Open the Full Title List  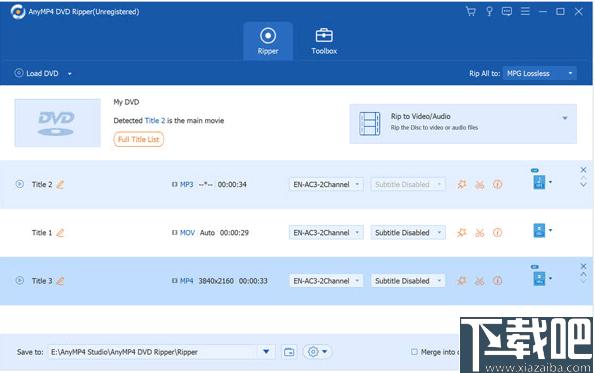(x=139, y=139)
